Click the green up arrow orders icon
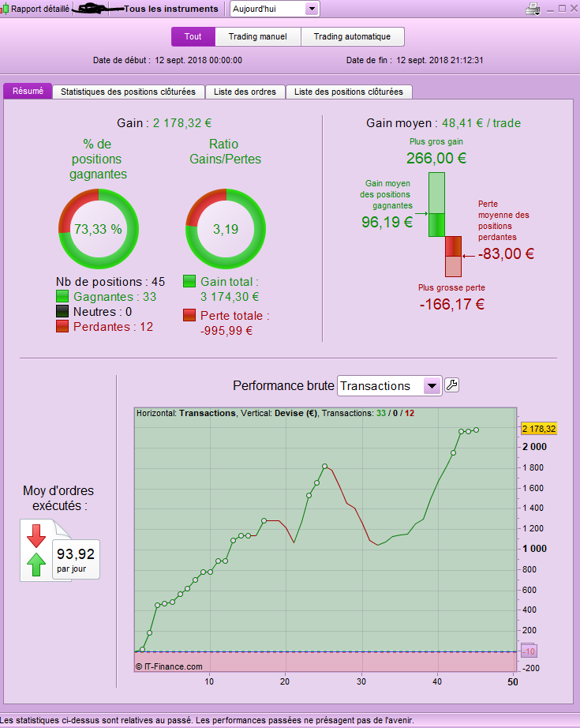Screen dimensions: 580x728 coord(36,565)
